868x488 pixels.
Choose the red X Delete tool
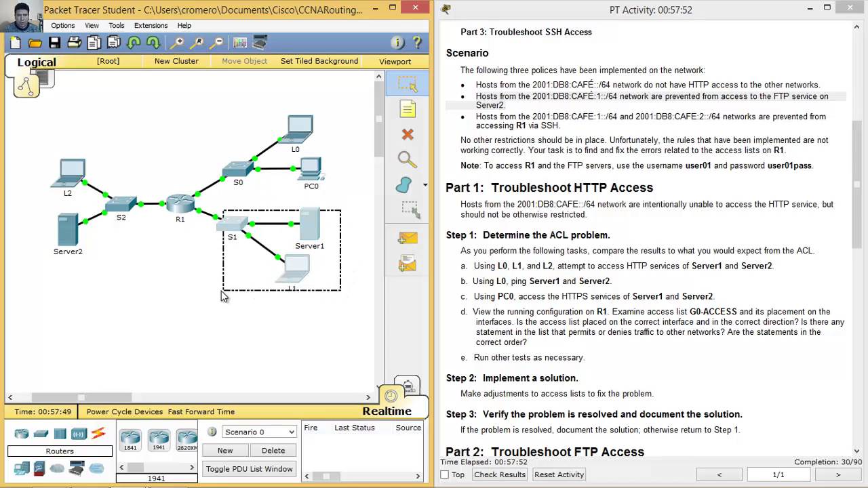click(x=407, y=134)
